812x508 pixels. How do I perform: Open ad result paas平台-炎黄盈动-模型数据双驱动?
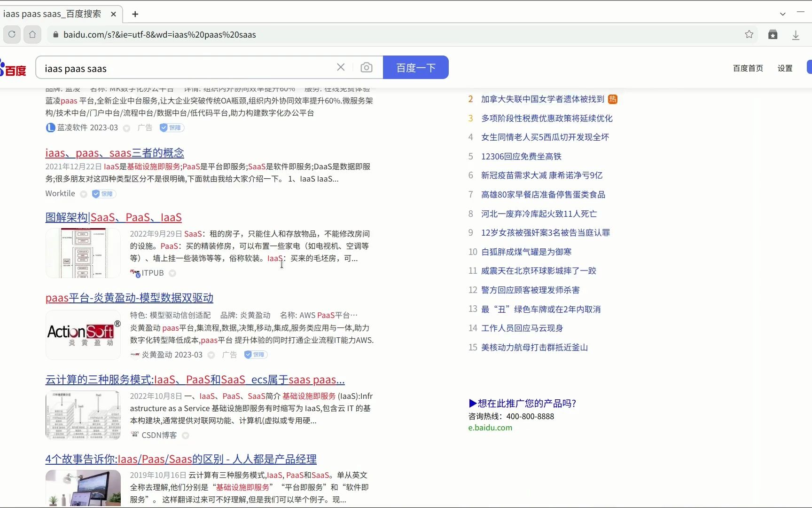click(129, 298)
